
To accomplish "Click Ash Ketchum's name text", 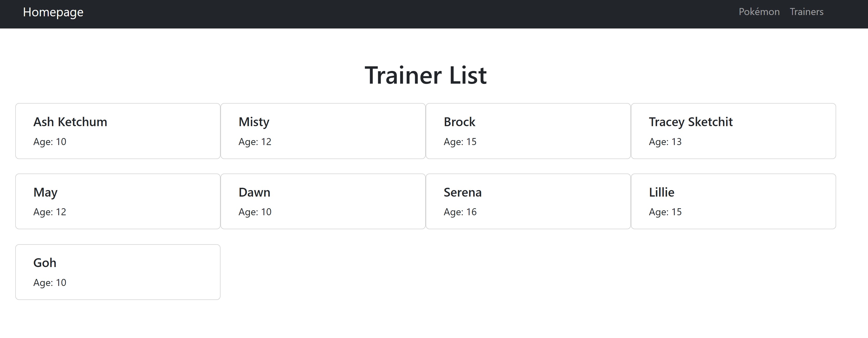I will pyautogui.click(x=70, y=122).
